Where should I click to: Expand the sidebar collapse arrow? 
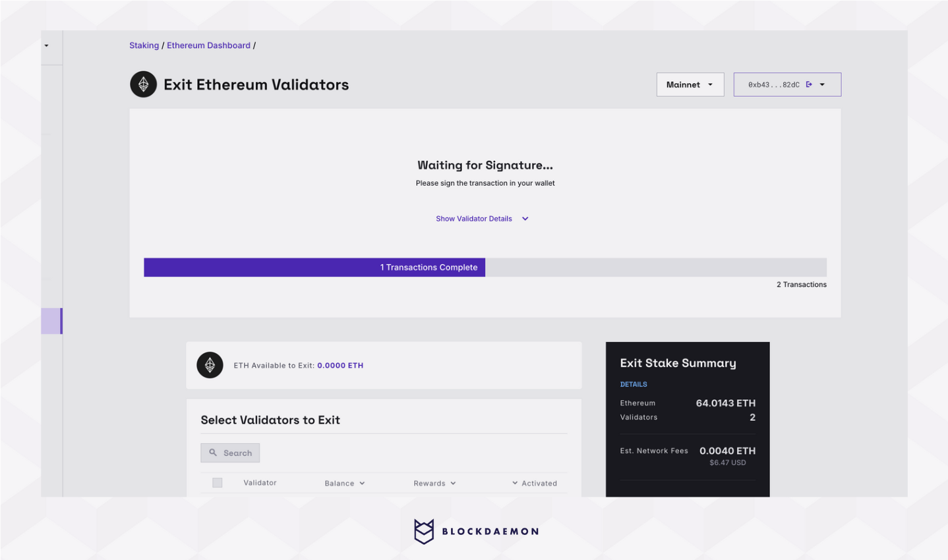pyautogui.click(x=46, y=45)
